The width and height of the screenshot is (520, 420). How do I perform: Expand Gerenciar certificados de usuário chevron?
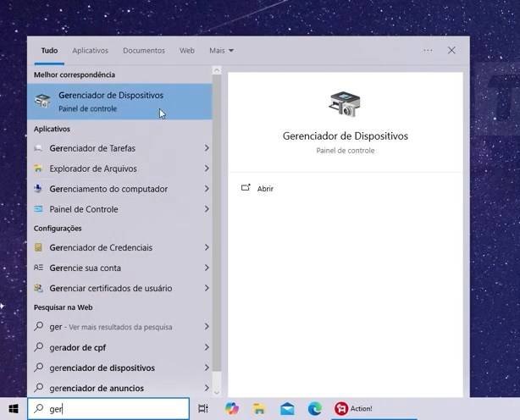coord(207,288)
